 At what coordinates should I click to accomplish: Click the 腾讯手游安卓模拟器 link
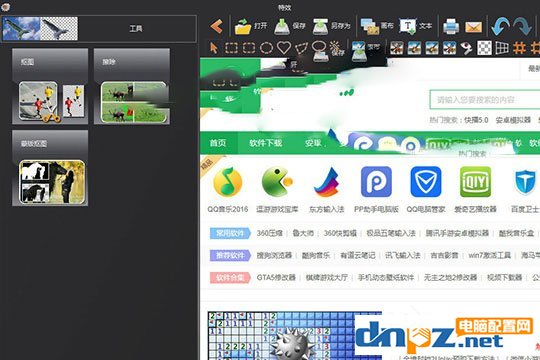(x=457, y=233)
